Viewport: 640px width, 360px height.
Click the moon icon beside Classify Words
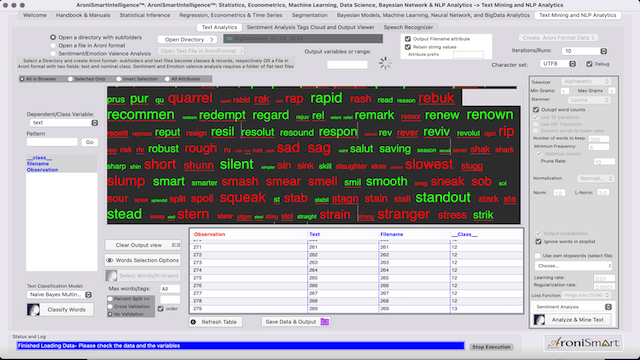coord(33,310)
